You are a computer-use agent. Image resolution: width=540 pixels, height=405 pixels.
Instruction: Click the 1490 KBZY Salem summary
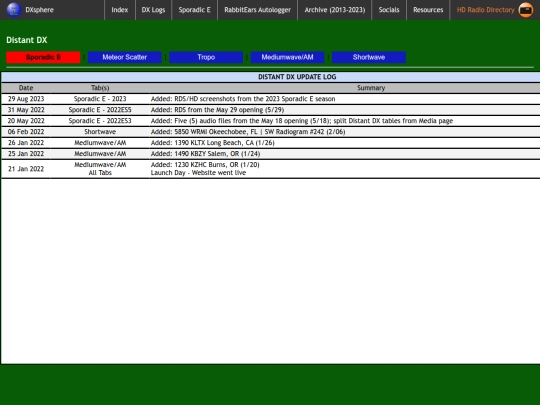205,154
